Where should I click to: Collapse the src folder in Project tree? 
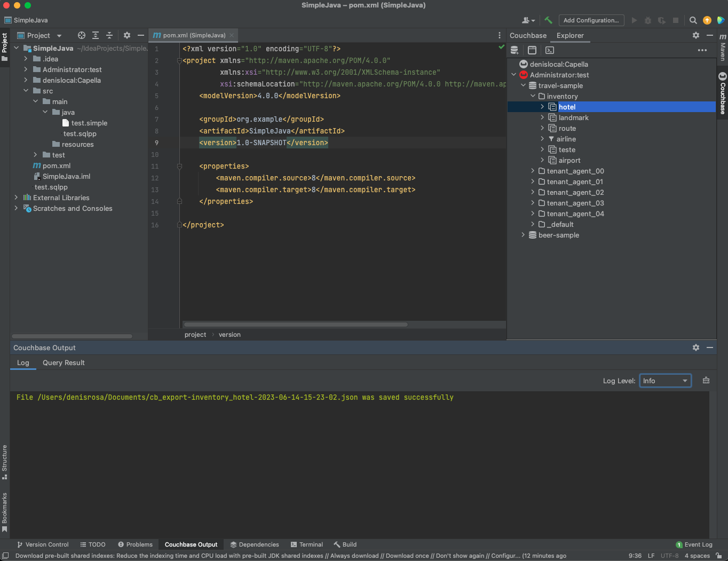[26, 91]
